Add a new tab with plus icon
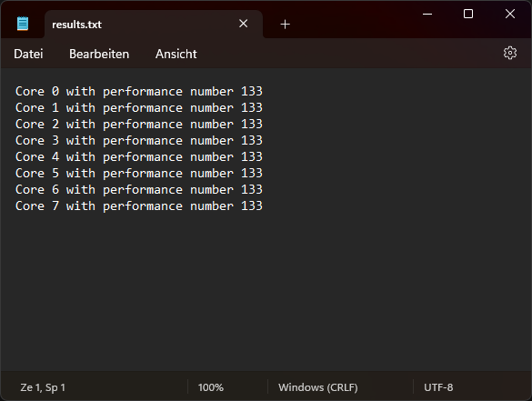 [285, 24]
